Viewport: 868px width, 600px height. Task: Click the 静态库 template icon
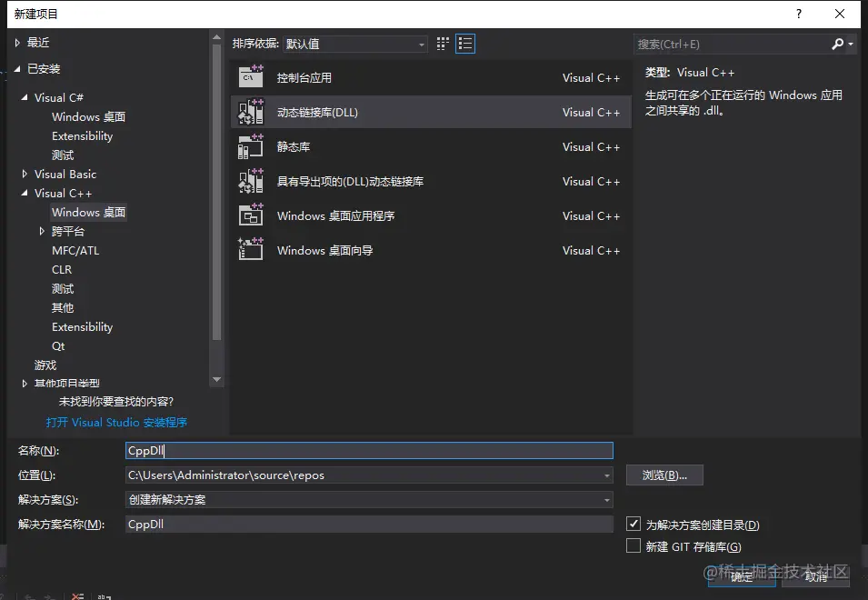(251, 146)
